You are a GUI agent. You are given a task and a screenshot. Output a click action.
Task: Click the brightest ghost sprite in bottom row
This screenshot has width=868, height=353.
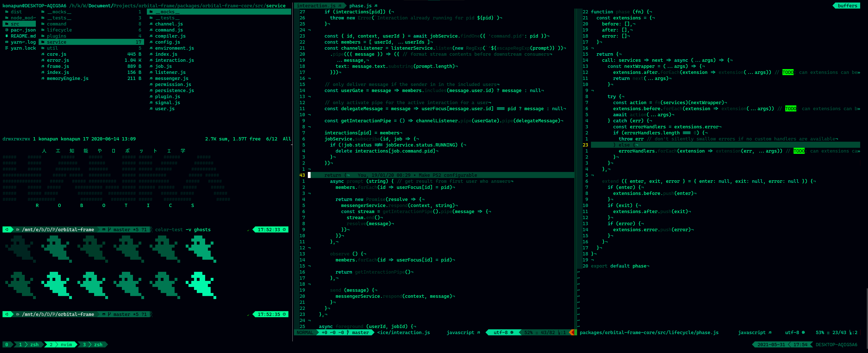[201, 285]
